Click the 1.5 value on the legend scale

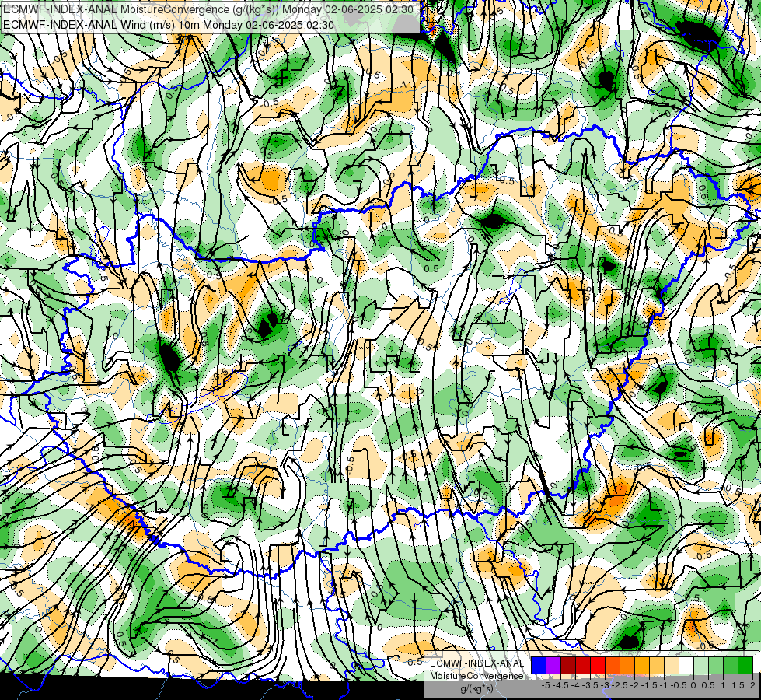(738, 685)
